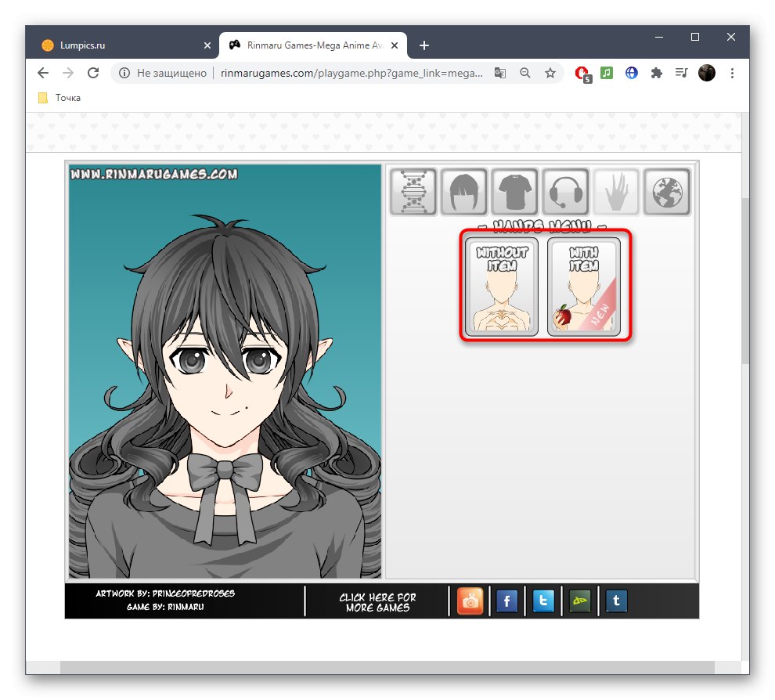This screenshot has height=700, width=775.
Task: Go back with the browser back arrow
Action: pyautogui.click(x=43, y=73)
